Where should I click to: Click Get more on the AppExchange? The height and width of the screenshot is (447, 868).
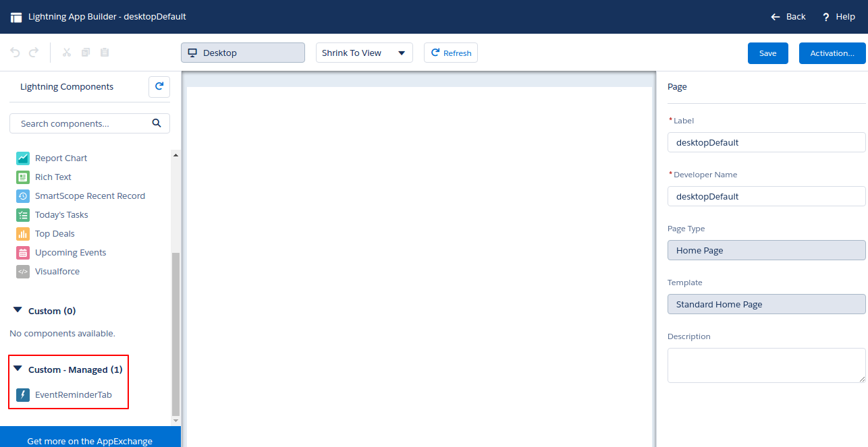point(90,441)
